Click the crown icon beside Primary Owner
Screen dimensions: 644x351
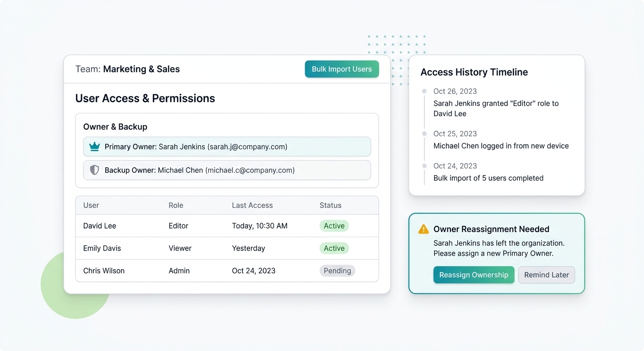click(94, 147)
